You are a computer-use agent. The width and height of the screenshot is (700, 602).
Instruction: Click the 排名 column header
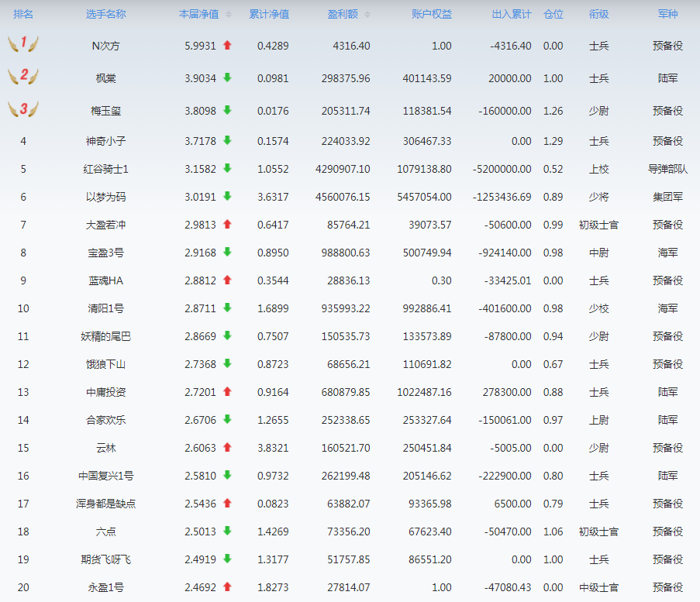23,14
